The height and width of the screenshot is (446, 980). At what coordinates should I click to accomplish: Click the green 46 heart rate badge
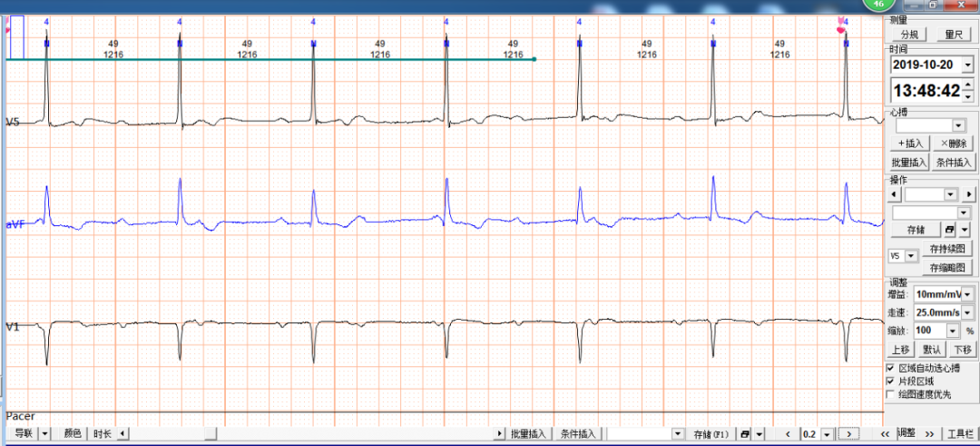click(x=879, y=4)
